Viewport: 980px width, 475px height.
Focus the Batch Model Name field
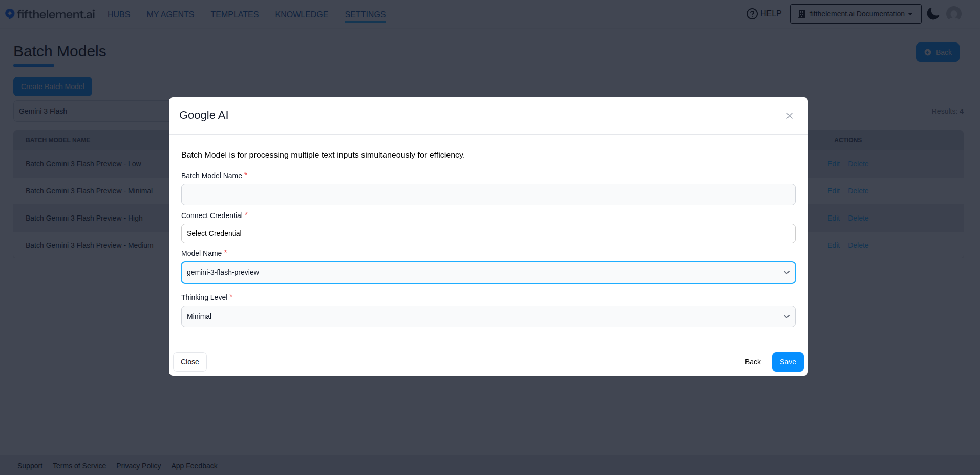(x=488, y=195)
